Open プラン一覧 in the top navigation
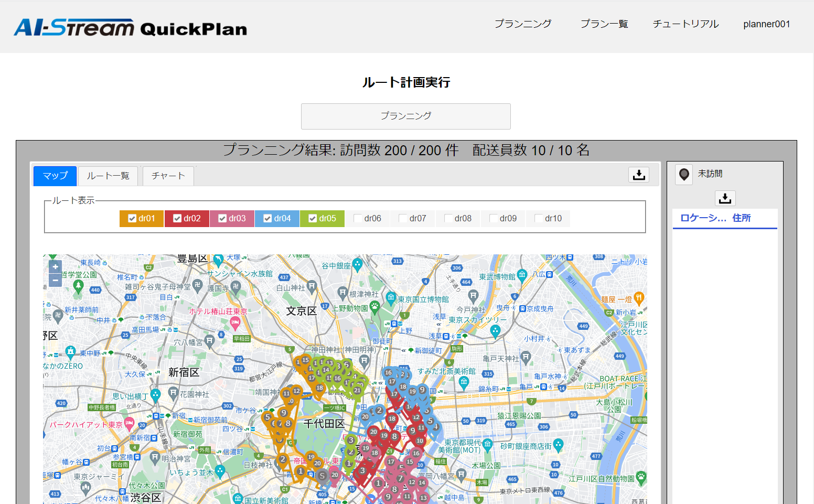The height and width of the screenshot is (504, 814). (x=604, y=24)
